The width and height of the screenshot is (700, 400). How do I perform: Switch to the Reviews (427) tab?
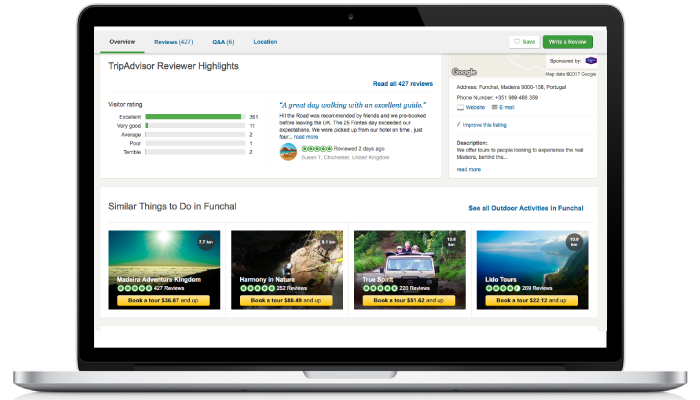point(174,42)
